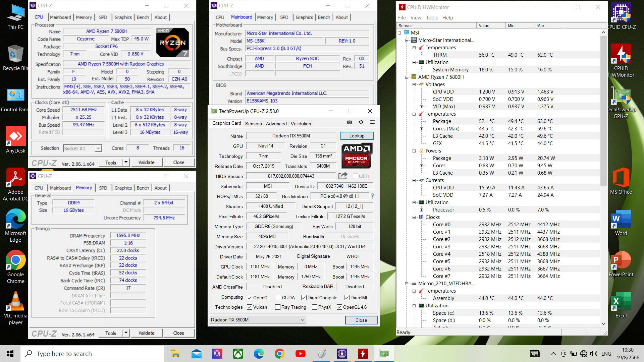Click the Lookup button in GPU-Z
The height and width of the screenshot is (362, 644).
click(357, 136)
